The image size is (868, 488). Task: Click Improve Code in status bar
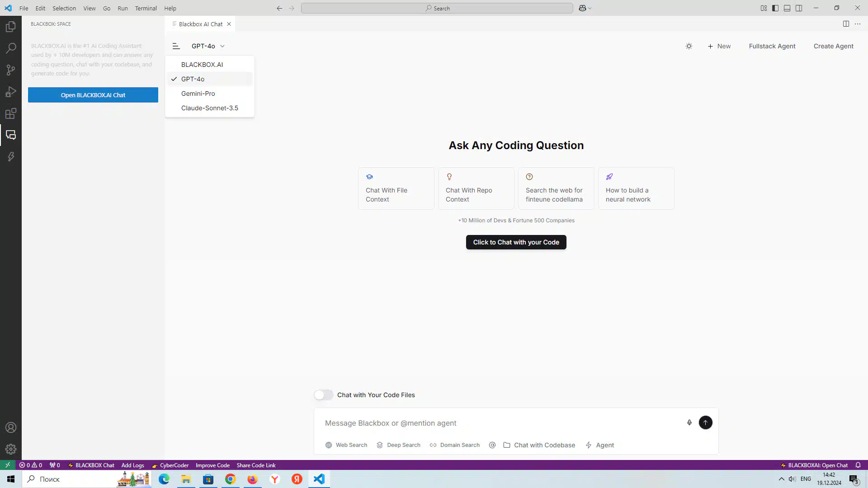coord(212,465)
